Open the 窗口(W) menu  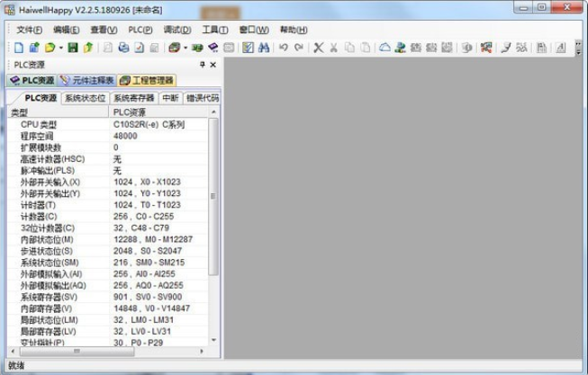[x=254, y=30]
